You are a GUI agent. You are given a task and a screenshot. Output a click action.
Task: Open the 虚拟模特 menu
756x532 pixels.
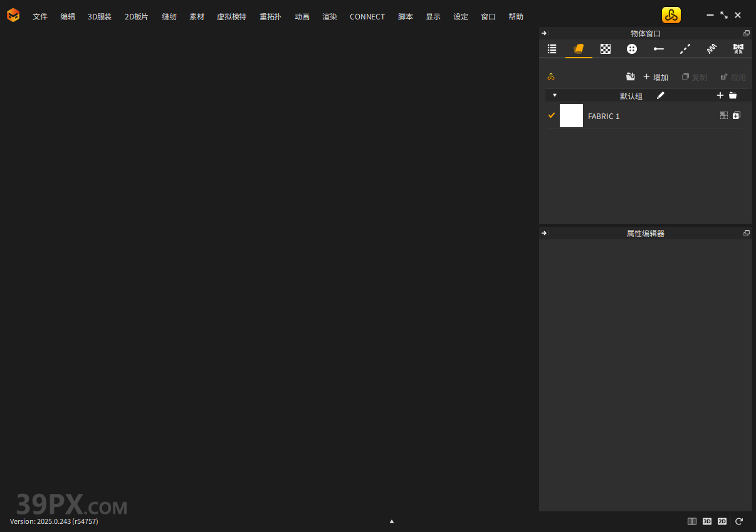(231, 17)
